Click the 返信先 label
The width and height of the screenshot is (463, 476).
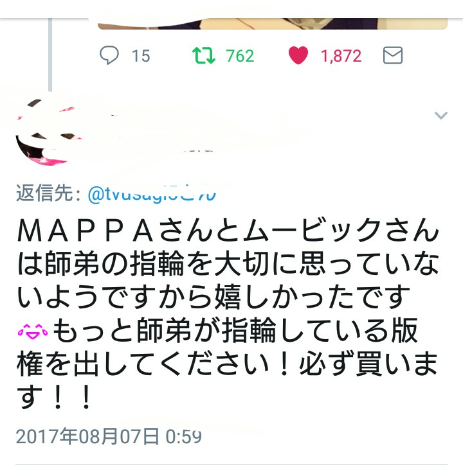[x=48, y=193]
